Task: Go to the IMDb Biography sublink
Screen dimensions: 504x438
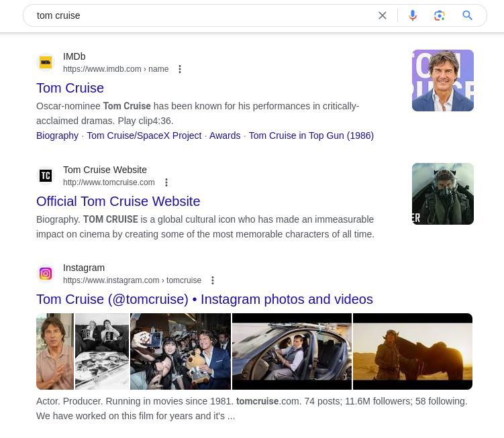Action: (x=57, y=135)
